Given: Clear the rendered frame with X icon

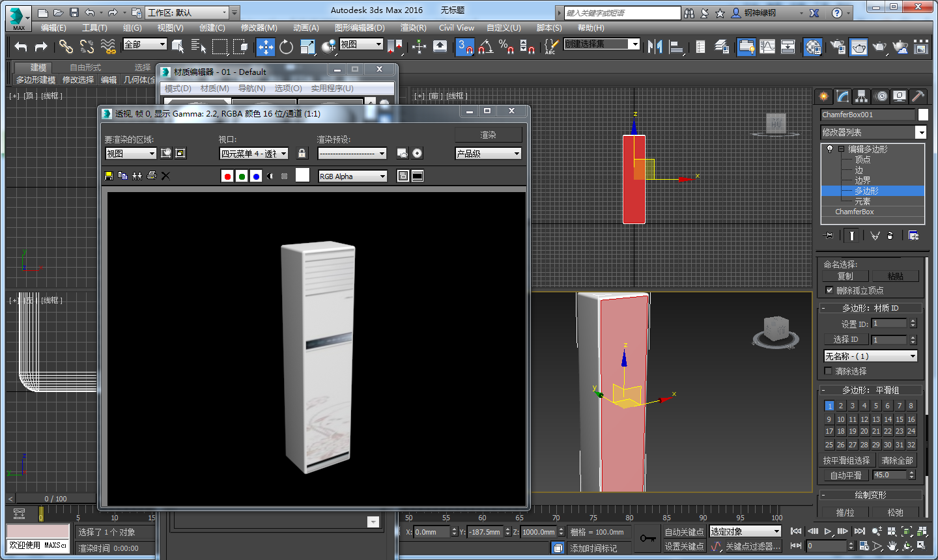Looking at the screenshot, I should click(x=165, y=176).
